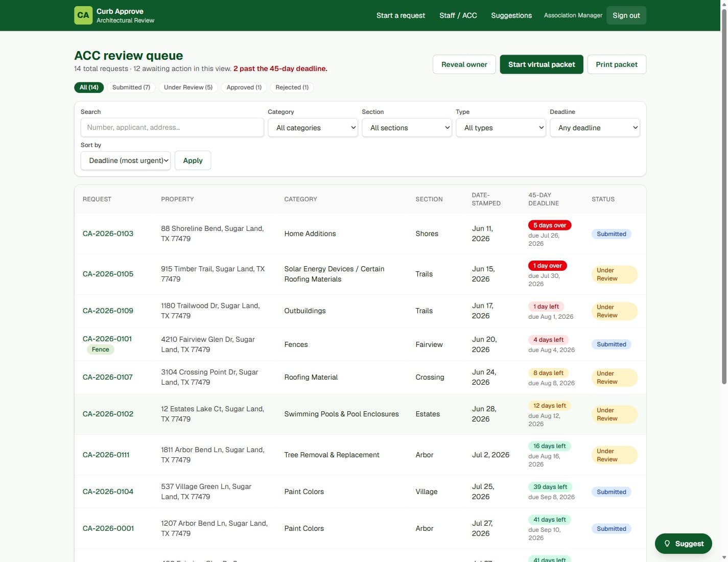Open the Deadline filter showing Any deadline
Image resolution: width=728 pixels, height=562 pixels.
595,128
